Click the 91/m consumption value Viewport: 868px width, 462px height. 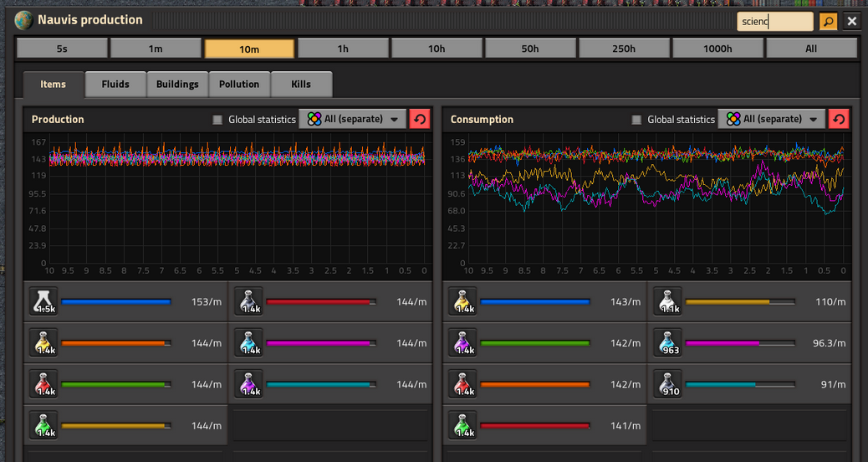[x=833, y=384]
